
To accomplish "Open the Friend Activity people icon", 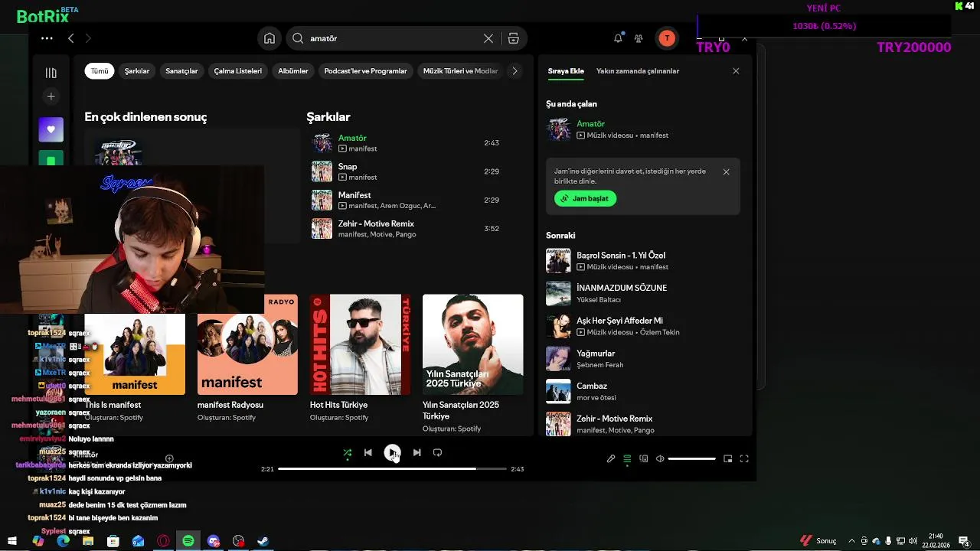I will [x=639, y=38].
